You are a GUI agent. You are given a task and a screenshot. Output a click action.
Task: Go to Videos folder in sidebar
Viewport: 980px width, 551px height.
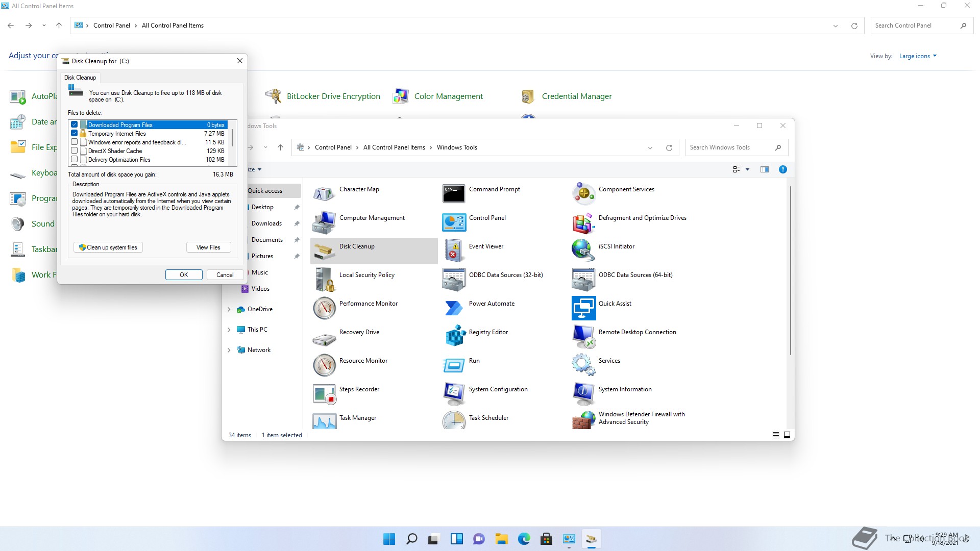[x=260, y=289]
